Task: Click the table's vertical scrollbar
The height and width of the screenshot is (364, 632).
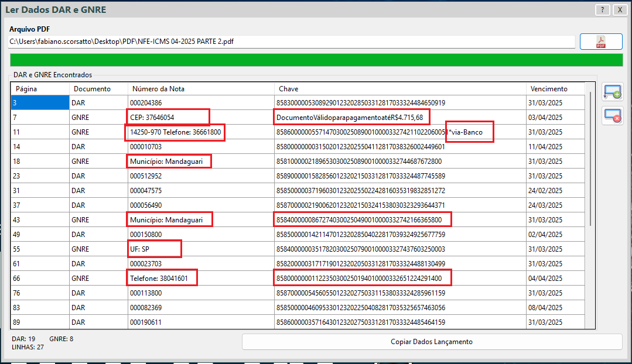Action: point(590,158)
